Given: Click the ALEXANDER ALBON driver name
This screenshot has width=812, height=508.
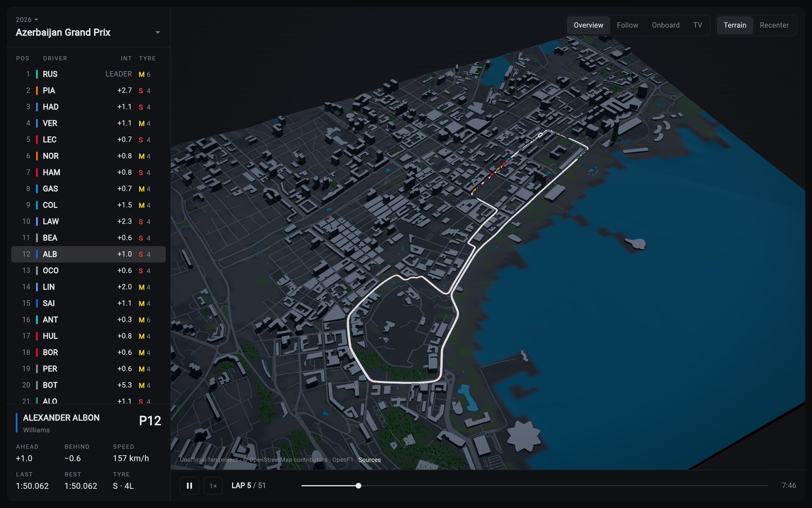Looking at the screenshot, I should tap(61, 418).
